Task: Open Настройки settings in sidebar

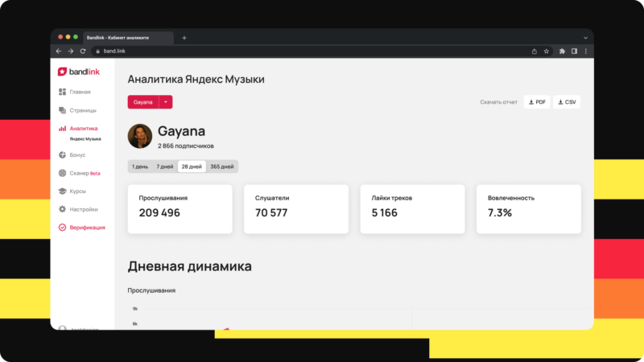Action: (83, 209)
